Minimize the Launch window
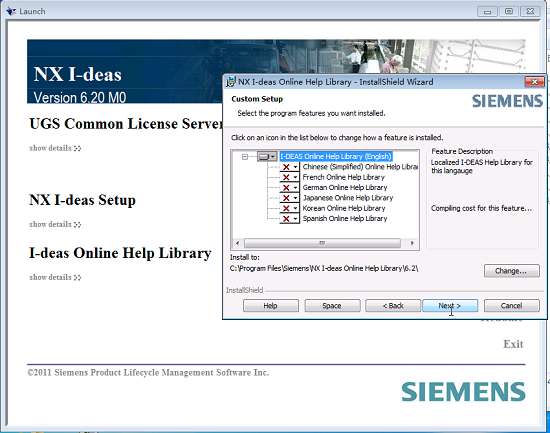550x433 pixels. click(x=488, y=12)
